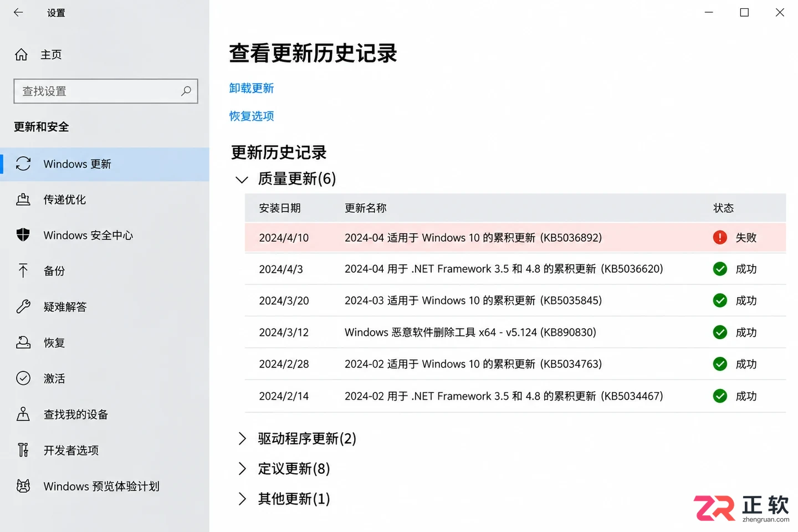This screenshot has width=798, height=532.
Task: Open 疑难解答 settings page
Action: pos(65,306)
